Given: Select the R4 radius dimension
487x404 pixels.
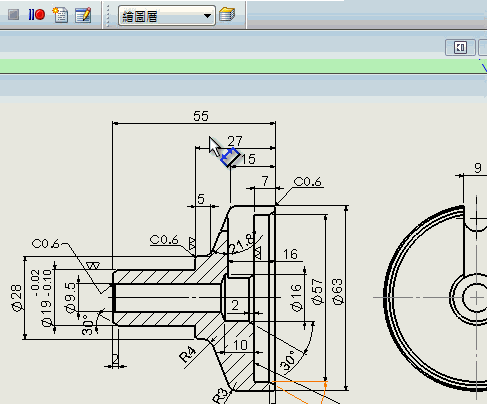Looking at the screenshot, I should coord(188,355).
